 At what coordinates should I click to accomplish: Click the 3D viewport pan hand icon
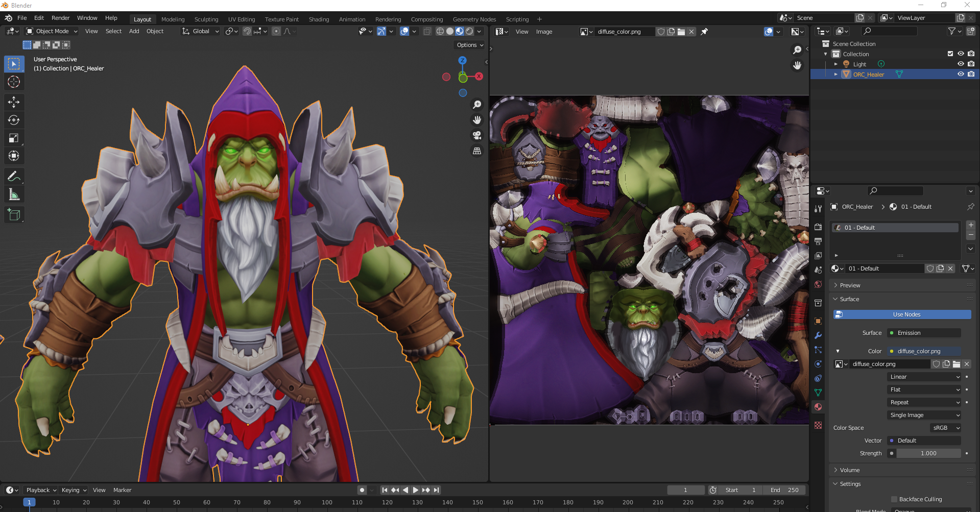pyautogui.click(x=477, y=120)
